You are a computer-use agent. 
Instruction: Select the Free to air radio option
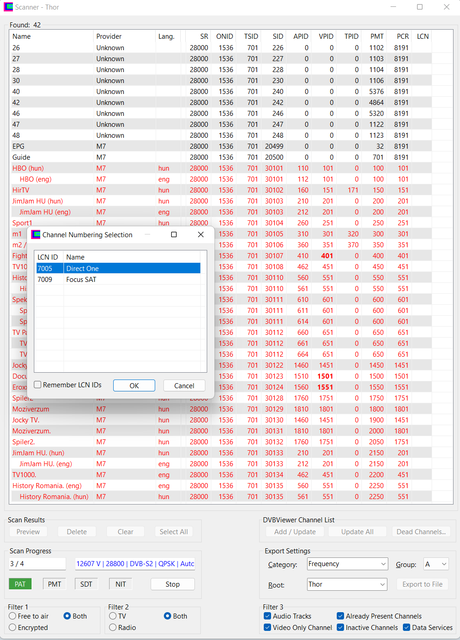13,616
